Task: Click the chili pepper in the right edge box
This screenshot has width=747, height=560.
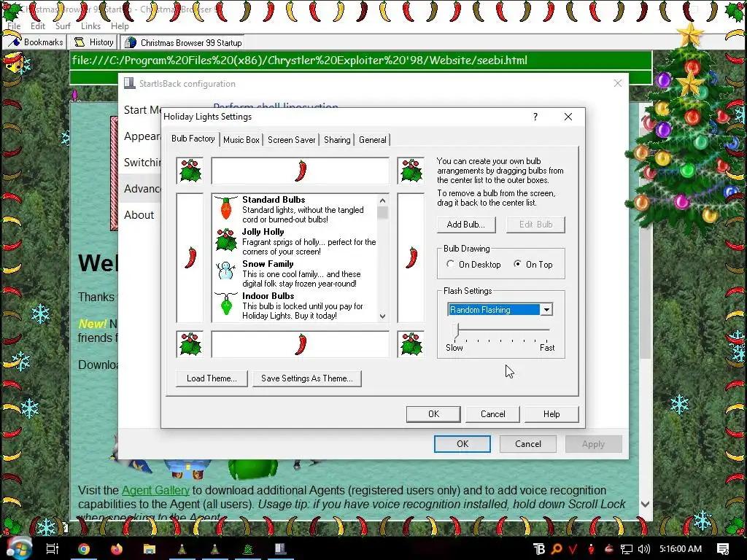Action: [411, 257]
